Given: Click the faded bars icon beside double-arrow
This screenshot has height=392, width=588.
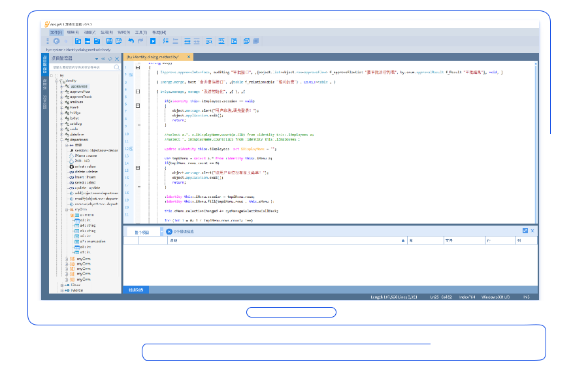Looking at the screenshot, I should tap(197, 41).
